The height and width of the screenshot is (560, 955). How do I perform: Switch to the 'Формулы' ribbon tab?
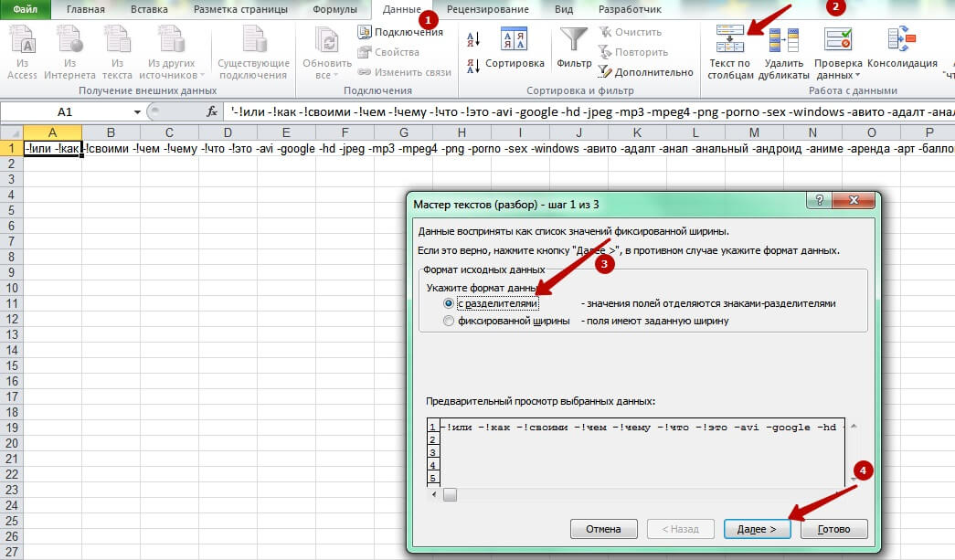(334, 9)
